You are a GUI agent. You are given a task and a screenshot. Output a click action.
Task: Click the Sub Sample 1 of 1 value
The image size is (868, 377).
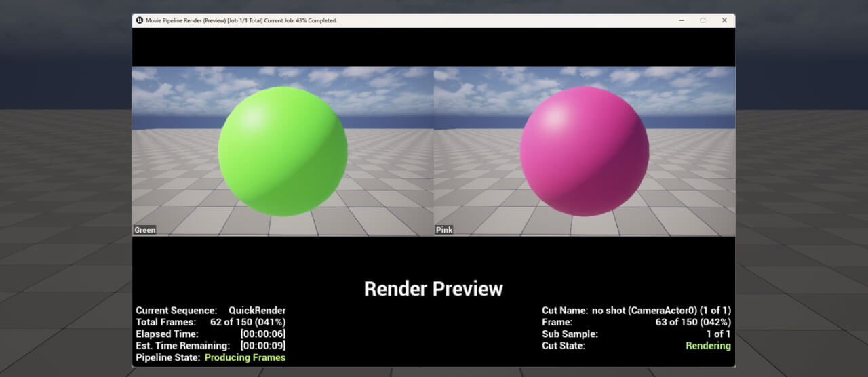click(719, 334)
